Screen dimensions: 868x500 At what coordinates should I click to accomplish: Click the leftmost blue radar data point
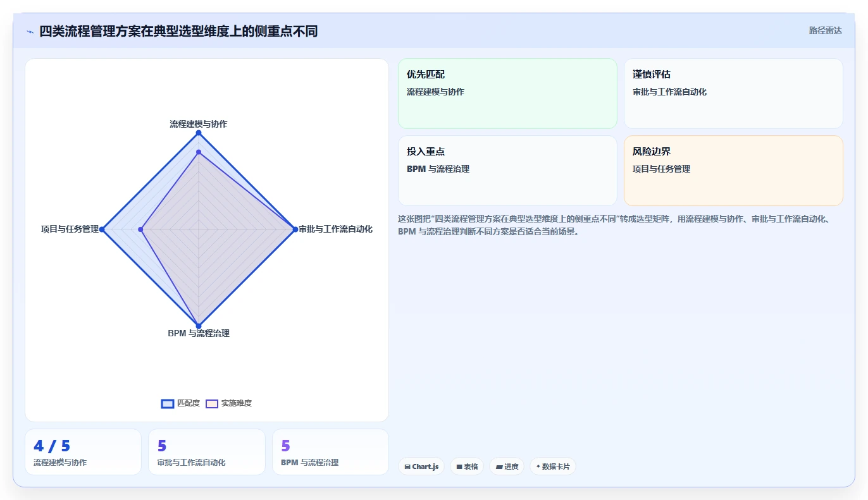pyautogui.click(x=102, y=229)
